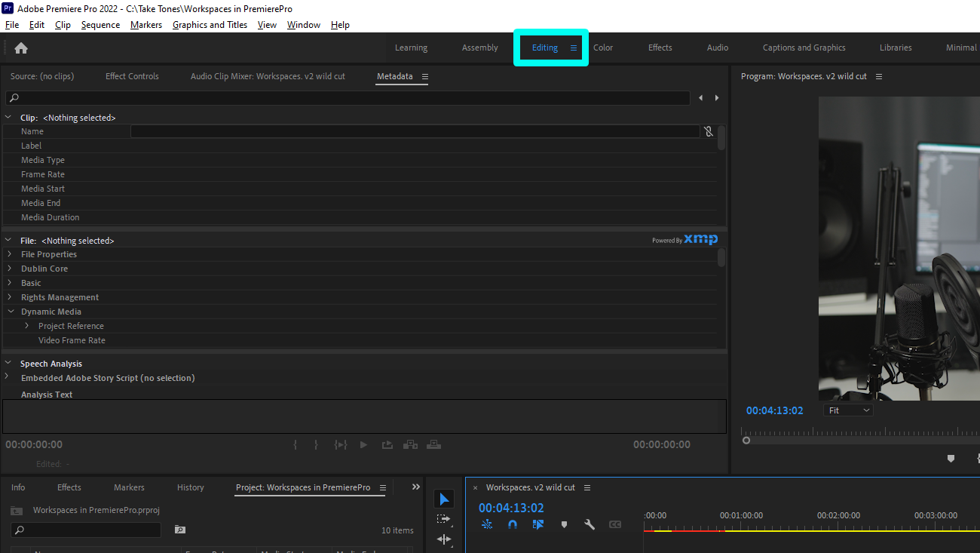Expand File Properties group
The width and height of the screenshot is (980, 553).
coord(9,254)
